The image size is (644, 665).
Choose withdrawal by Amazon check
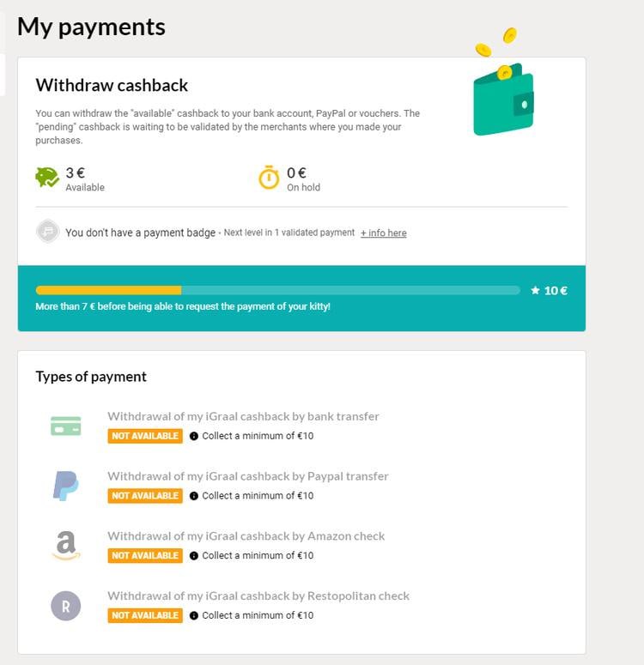(246, 536)
